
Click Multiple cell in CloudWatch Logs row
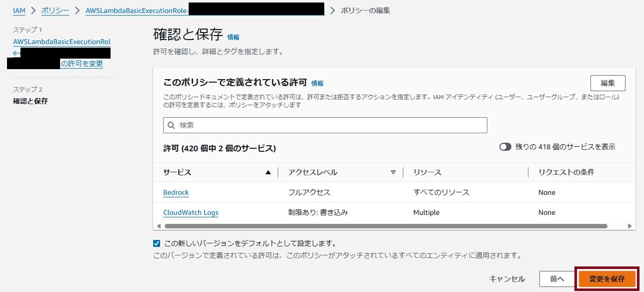tap(426, 212)
